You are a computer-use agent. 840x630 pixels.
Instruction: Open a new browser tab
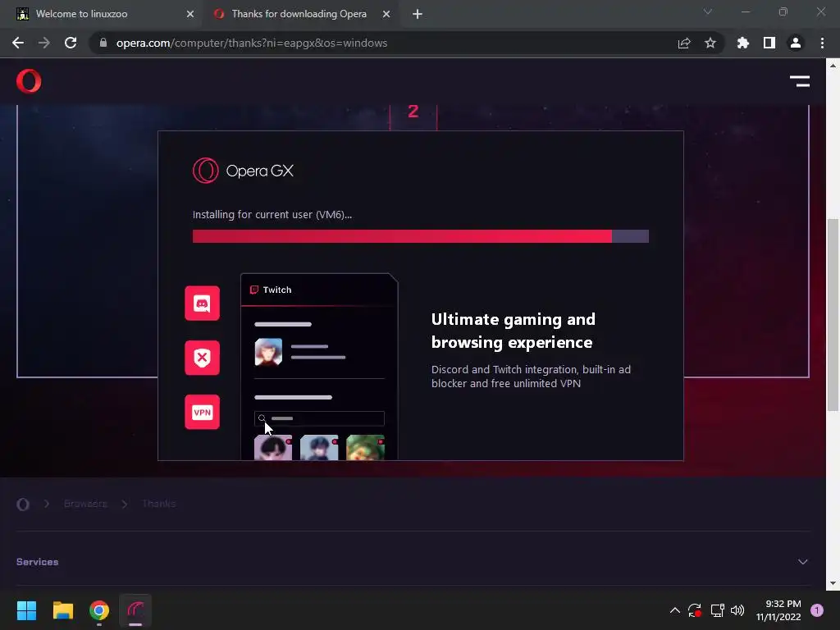[418, 14]
